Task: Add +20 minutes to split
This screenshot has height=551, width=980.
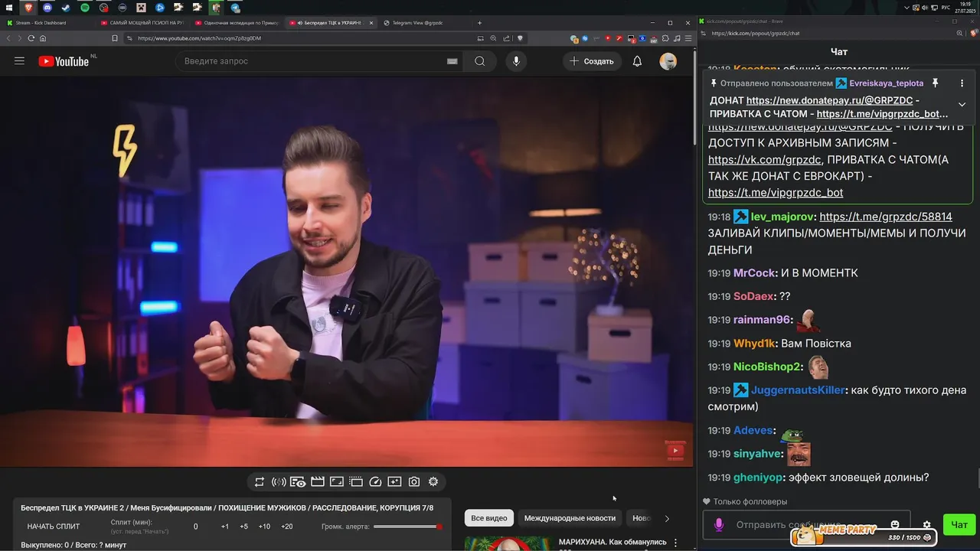Action: tap(287, 527)
